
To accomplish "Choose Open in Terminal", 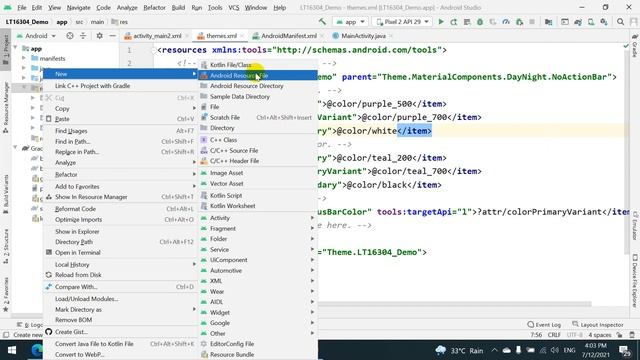I will 120,252.
